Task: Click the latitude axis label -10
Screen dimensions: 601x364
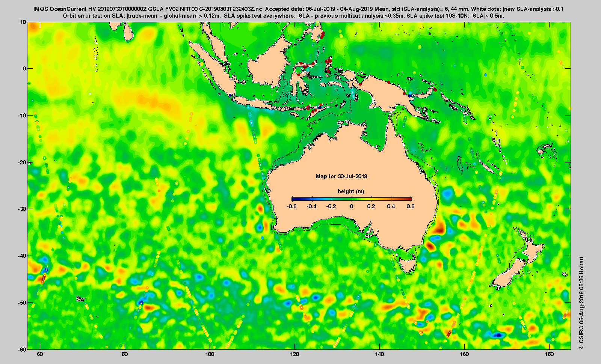Action: pos(22,116)
